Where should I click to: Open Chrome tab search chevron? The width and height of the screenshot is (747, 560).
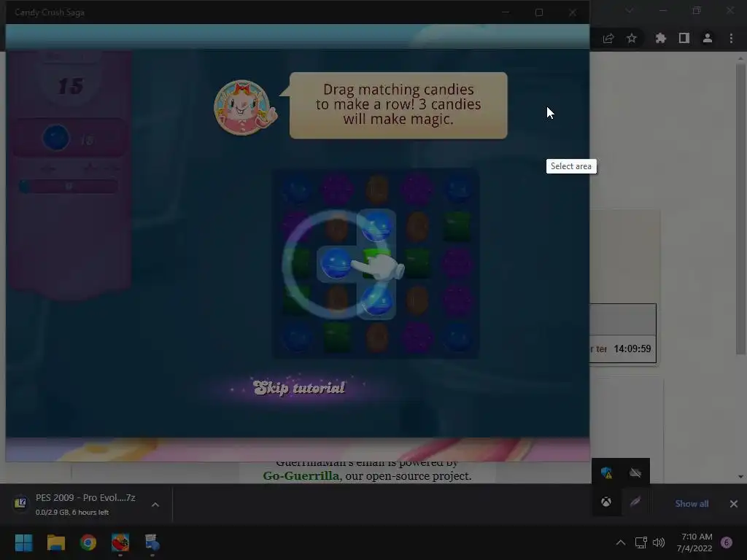click(x=630, y=10)
